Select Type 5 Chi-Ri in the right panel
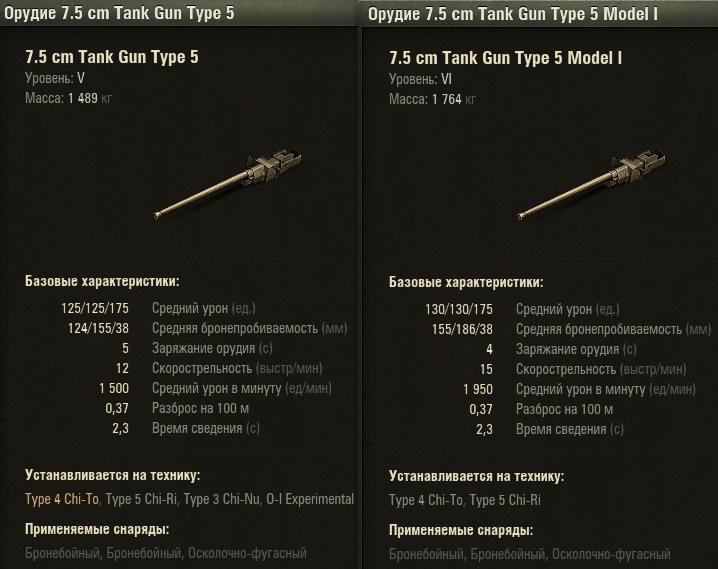 [x=506, y=499]
